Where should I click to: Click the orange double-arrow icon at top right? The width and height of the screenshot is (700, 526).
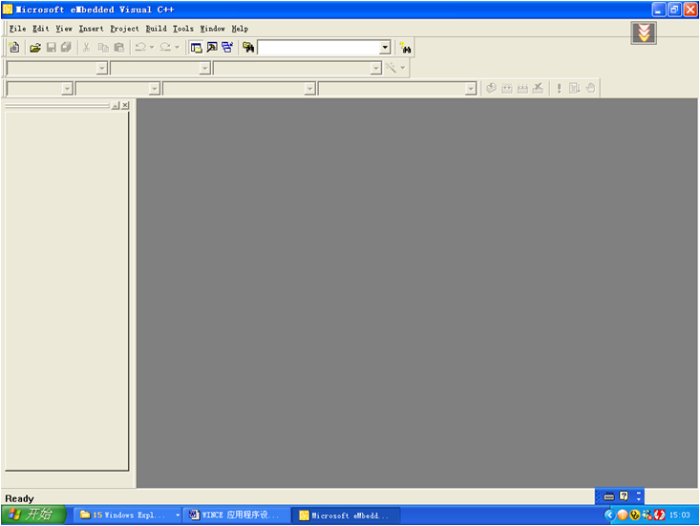[x=643, y=33]
